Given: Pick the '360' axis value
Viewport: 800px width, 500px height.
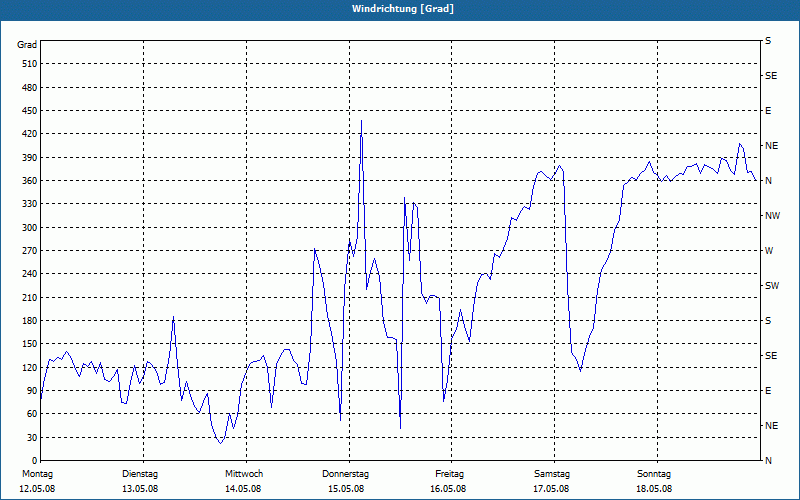Looking at the screenshot, I should (30, 181).
